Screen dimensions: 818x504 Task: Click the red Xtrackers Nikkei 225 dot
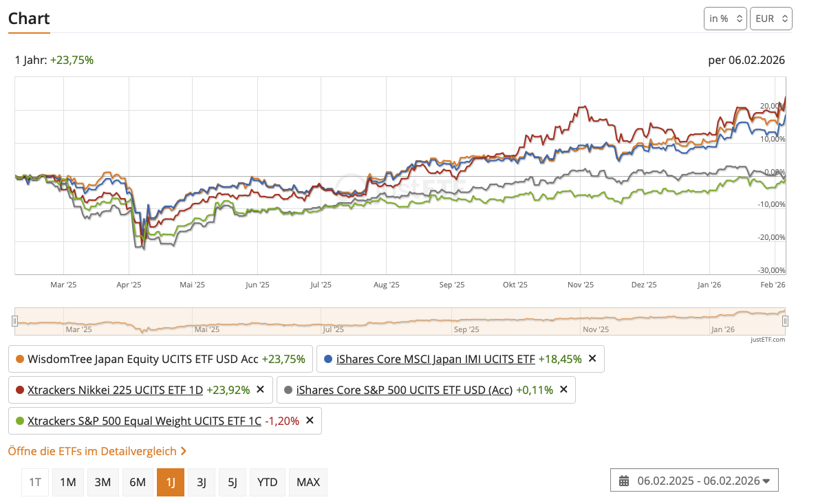[x=20, y=390]
